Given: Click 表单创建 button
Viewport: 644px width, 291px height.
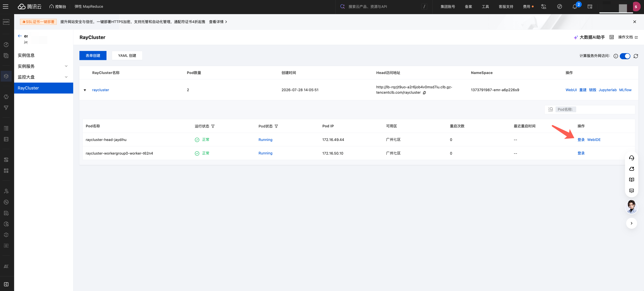Looking at the screenshot, I should point(93,56).
